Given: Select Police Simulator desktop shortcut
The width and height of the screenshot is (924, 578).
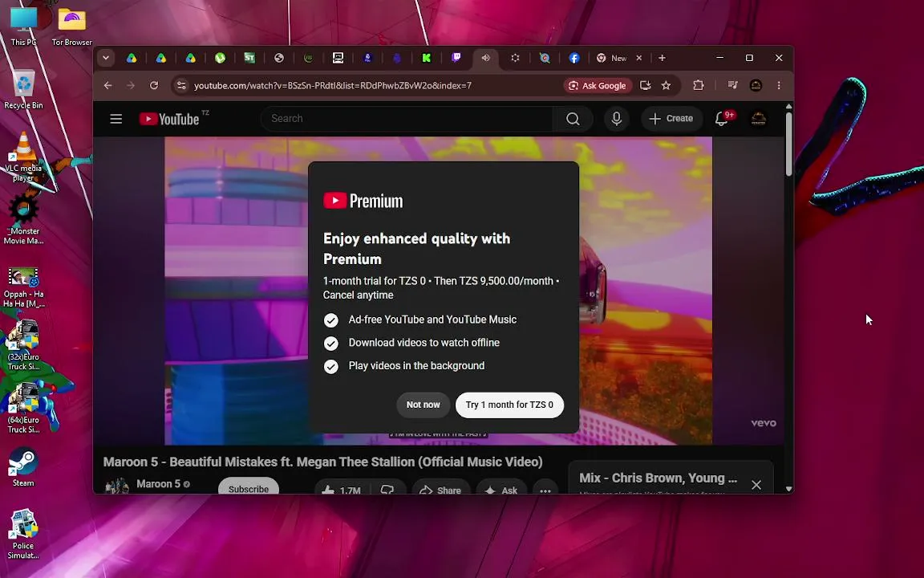Looking at the screenshot, I should click(x=23, y=534).
